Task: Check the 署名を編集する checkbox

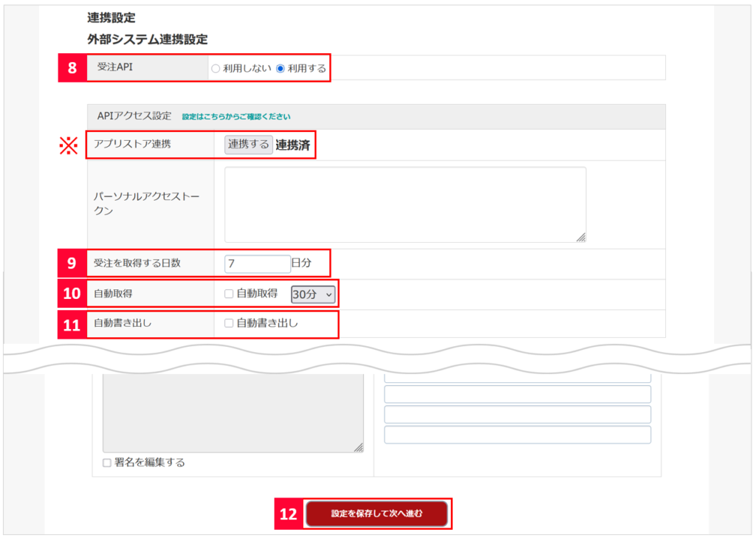Action: (x=108, y=463)
